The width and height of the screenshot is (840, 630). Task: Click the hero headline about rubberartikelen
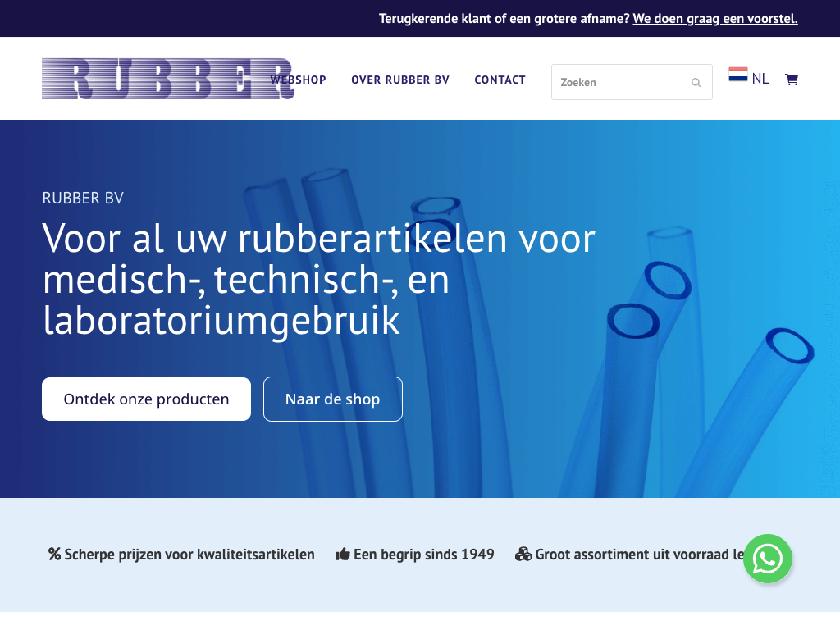(318, 280)
